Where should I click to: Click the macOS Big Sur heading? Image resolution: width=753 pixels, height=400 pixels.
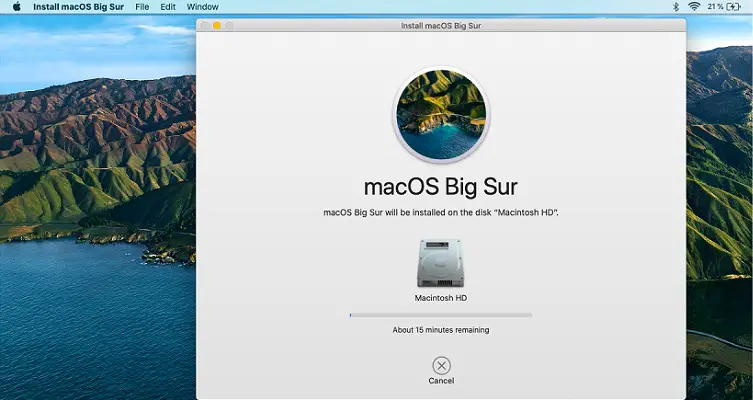click(441, 187)
